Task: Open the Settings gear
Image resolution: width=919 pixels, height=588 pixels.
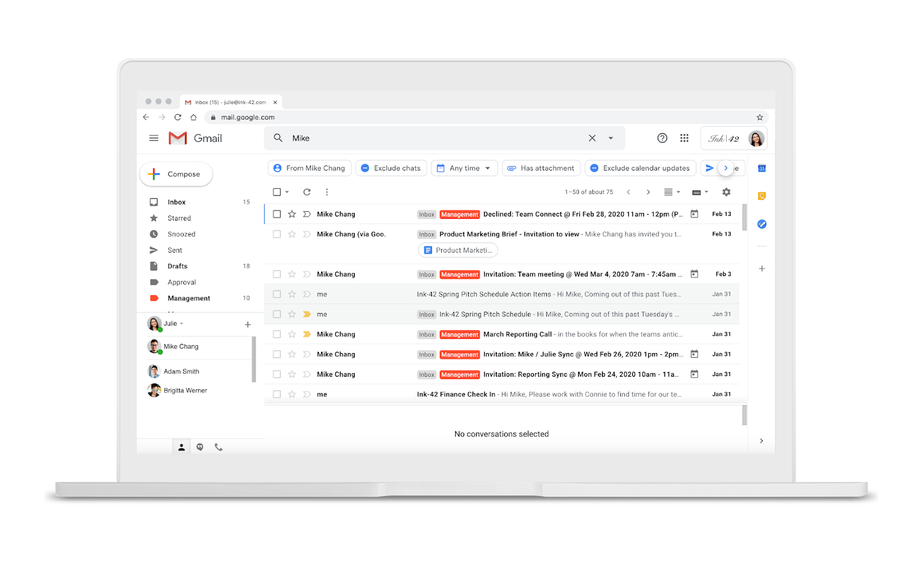Action: click(x=727, y=192)
